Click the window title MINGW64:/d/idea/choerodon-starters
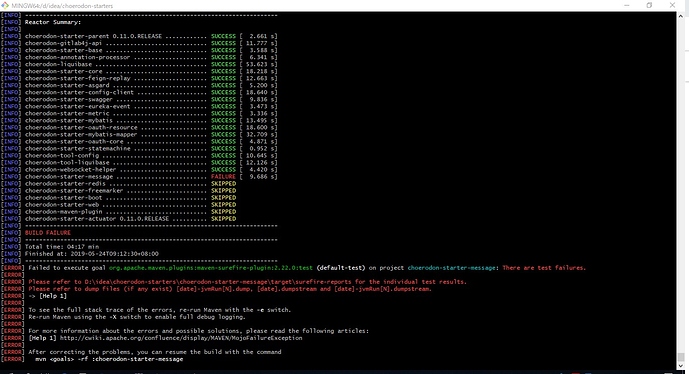This screenshot has width=689, height=374. point(62,6)
